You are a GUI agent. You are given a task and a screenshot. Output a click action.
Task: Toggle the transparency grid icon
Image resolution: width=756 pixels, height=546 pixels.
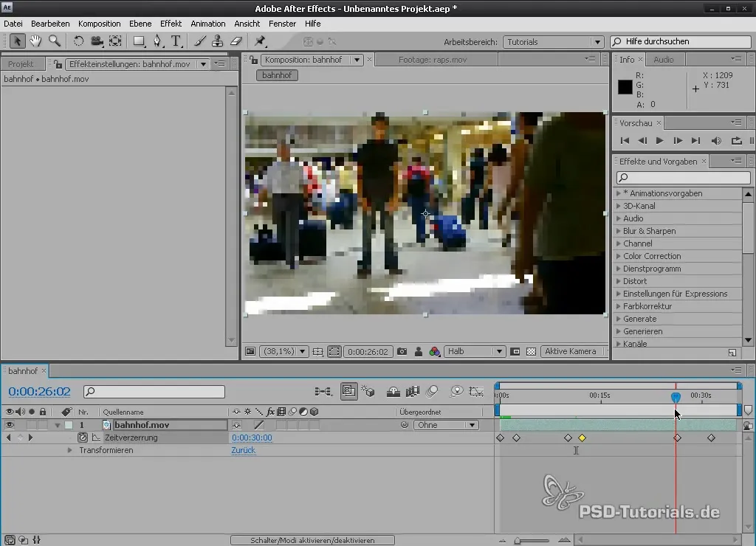(x=532, y=352)
